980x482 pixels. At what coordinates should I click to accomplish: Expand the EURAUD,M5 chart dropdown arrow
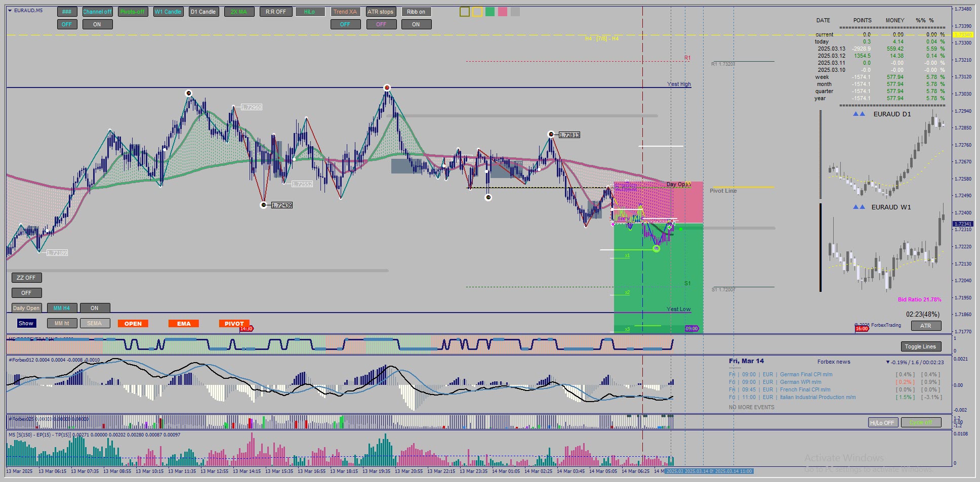coord(10,10)
